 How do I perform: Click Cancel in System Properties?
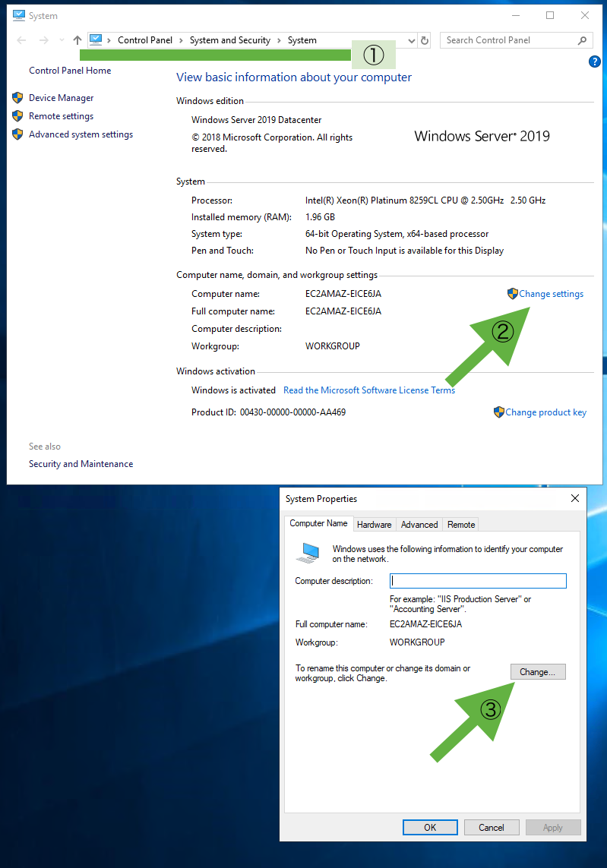click(x=492, y=827)
